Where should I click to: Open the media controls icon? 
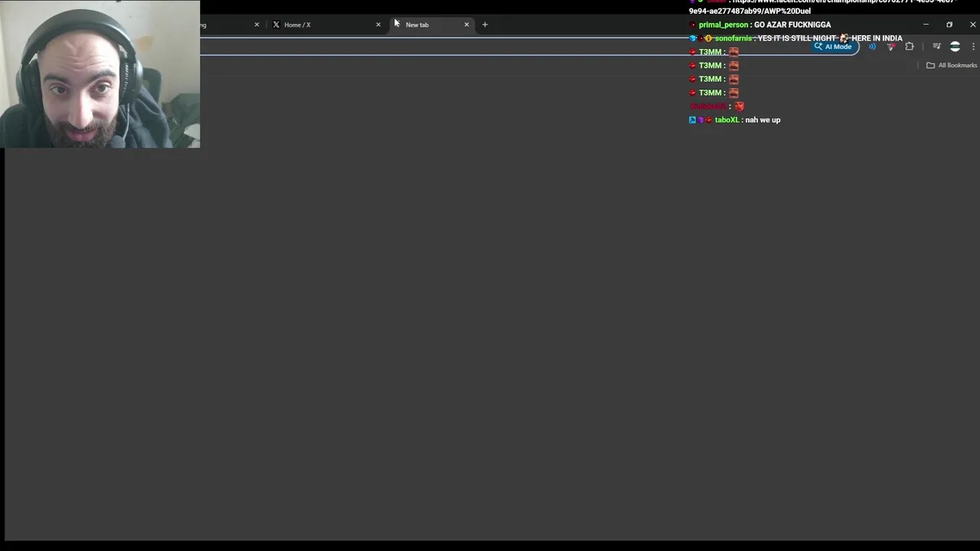[x=936, y=47]
